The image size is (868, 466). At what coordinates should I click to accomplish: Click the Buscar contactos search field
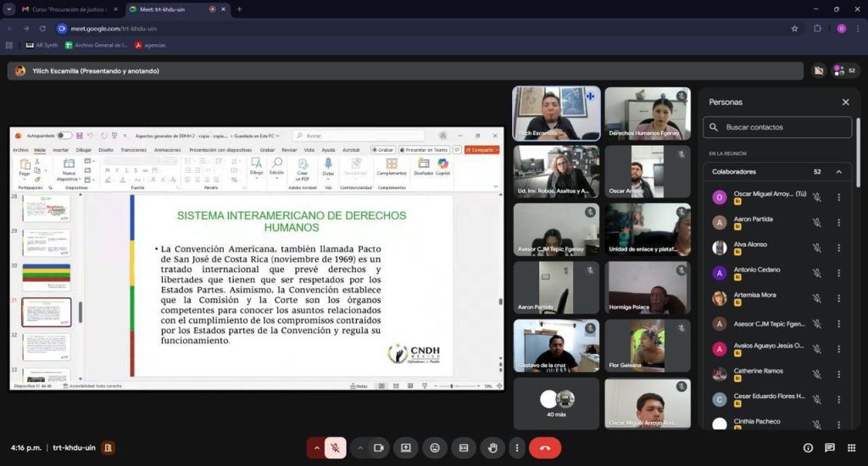point(778,127)
